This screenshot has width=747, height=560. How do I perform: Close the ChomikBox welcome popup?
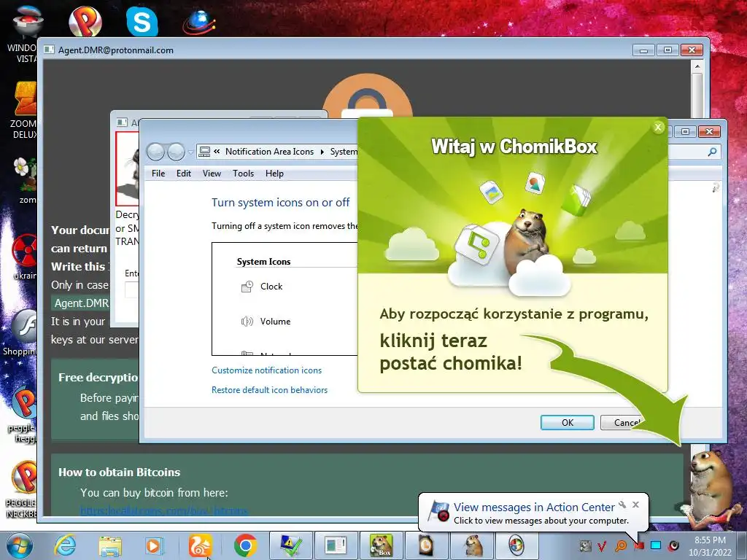click(x=658, y=127)
